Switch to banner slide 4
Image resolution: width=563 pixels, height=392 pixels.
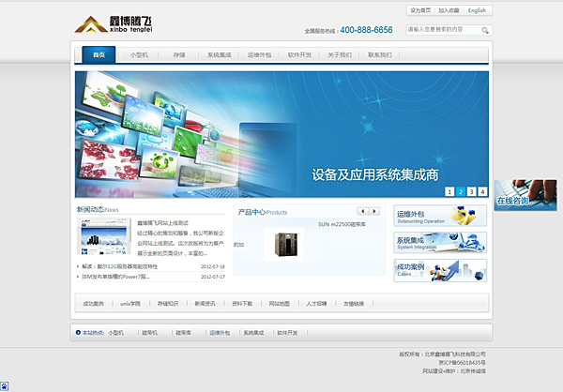pos(483,191)
